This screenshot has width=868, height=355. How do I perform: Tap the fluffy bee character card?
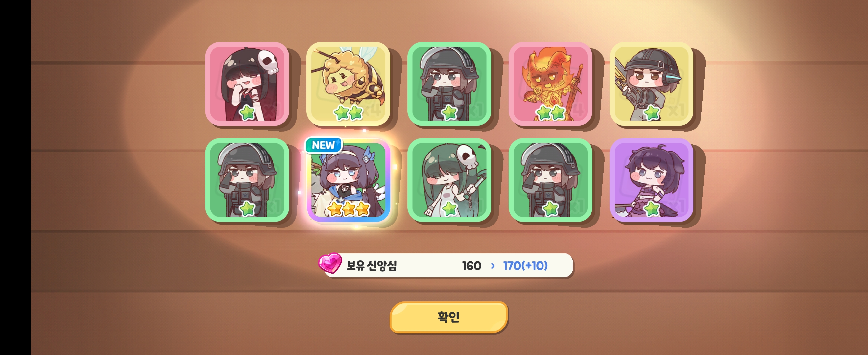348,84
